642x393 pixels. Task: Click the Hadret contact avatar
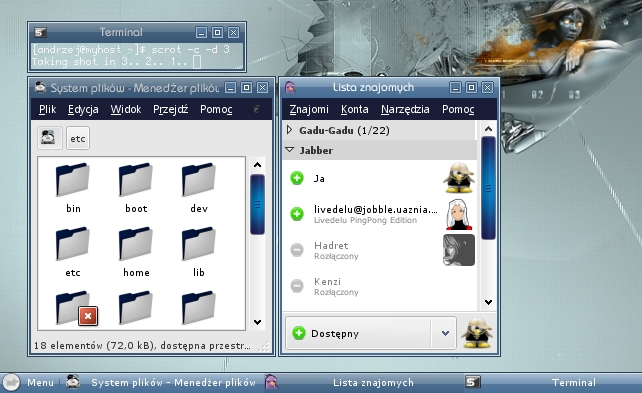tap(459, 250)
